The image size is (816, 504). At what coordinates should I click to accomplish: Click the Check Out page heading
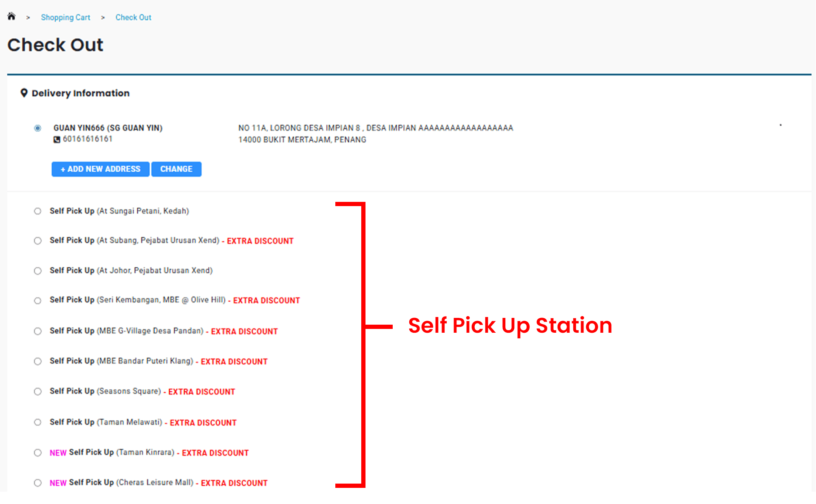coord(55,45)
